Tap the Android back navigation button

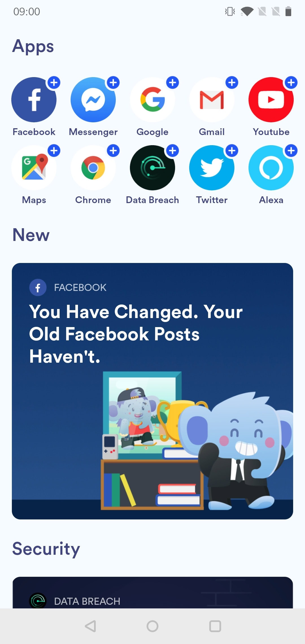[x=90, y=626]
